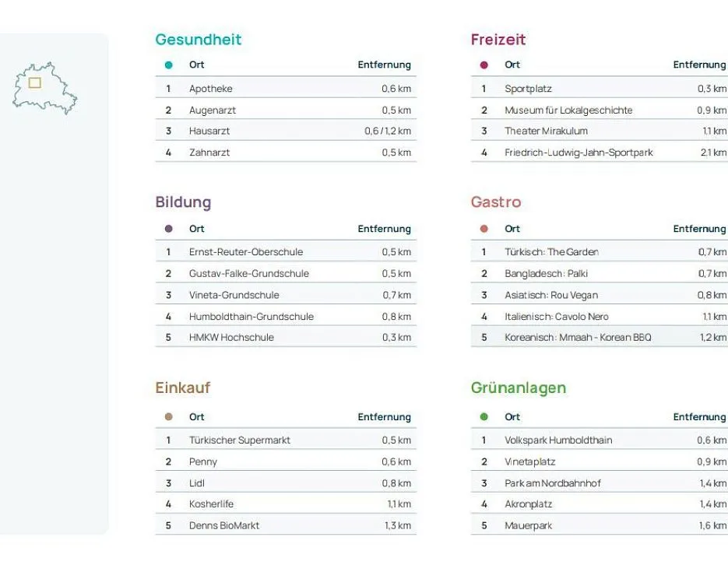The height and width of the screenshot is (572, 728).
Task: Click the green dot in Grünanlagen header
Action: point(484,417)
